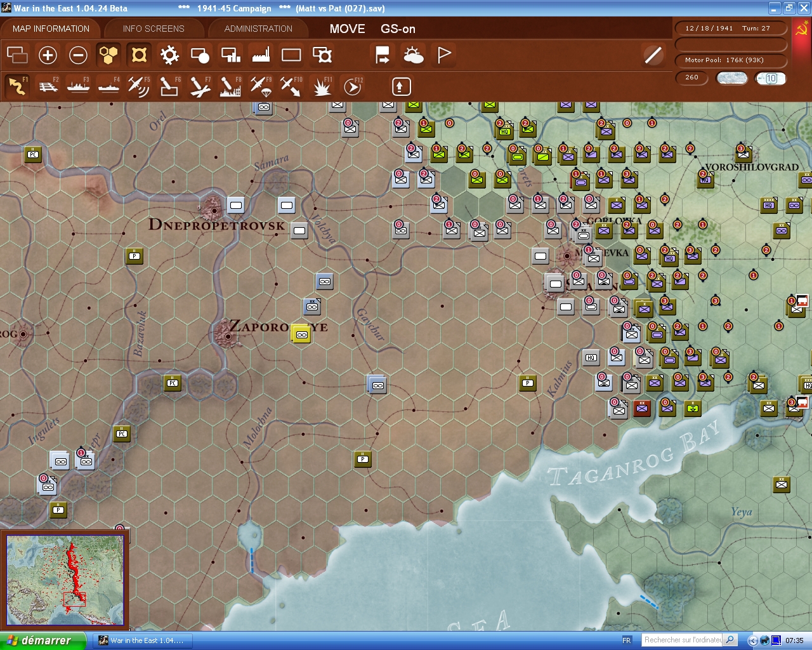Click the date and Turn 27 display

(x=731, y=29)
